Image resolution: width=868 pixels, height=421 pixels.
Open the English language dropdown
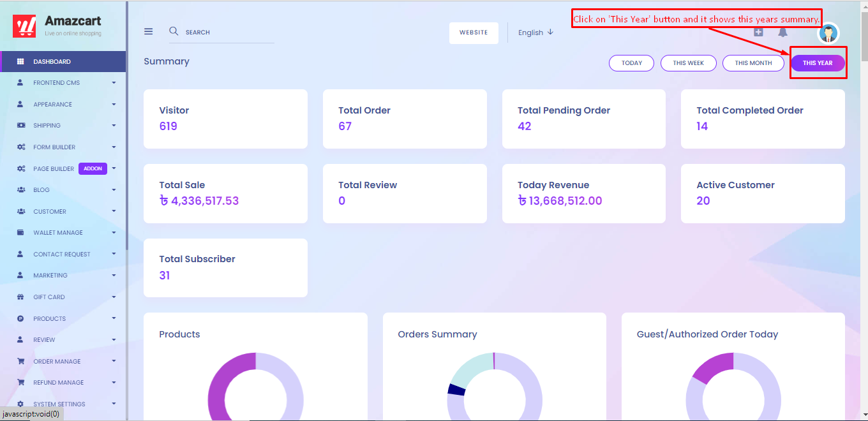pyautogui.click(x=535, y=33)
